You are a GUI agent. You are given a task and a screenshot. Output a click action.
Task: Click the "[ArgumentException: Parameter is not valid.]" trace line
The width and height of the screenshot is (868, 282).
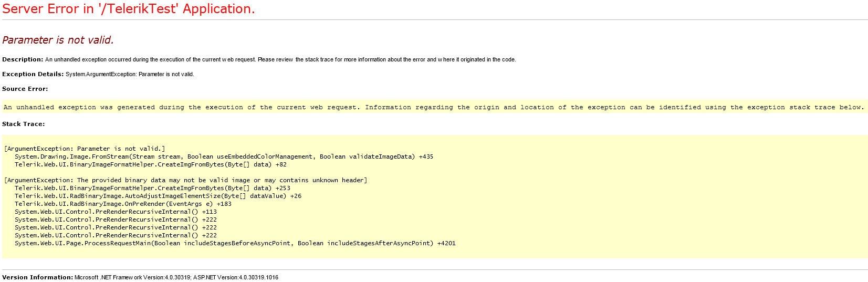tap(85, 149)
